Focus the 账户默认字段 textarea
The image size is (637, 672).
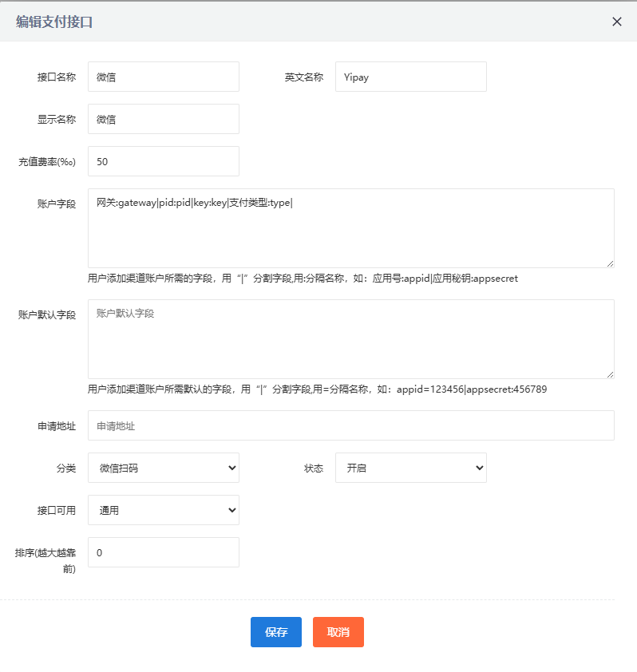coord(350,339)
